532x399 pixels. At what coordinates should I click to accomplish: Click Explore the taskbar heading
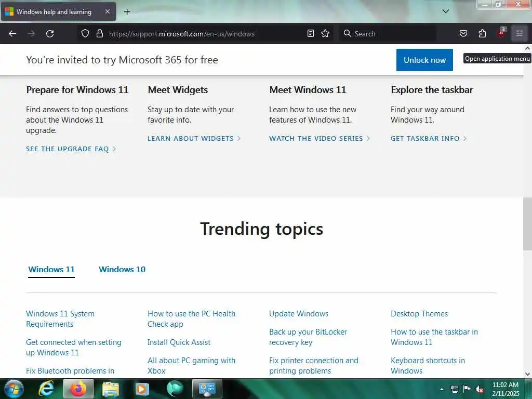point(432,90)
